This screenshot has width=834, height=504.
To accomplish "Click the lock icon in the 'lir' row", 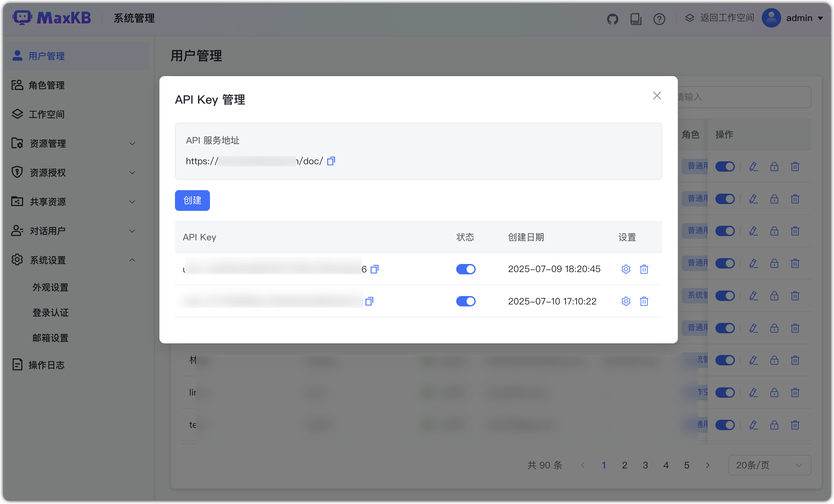I will (x=774, y=392).
